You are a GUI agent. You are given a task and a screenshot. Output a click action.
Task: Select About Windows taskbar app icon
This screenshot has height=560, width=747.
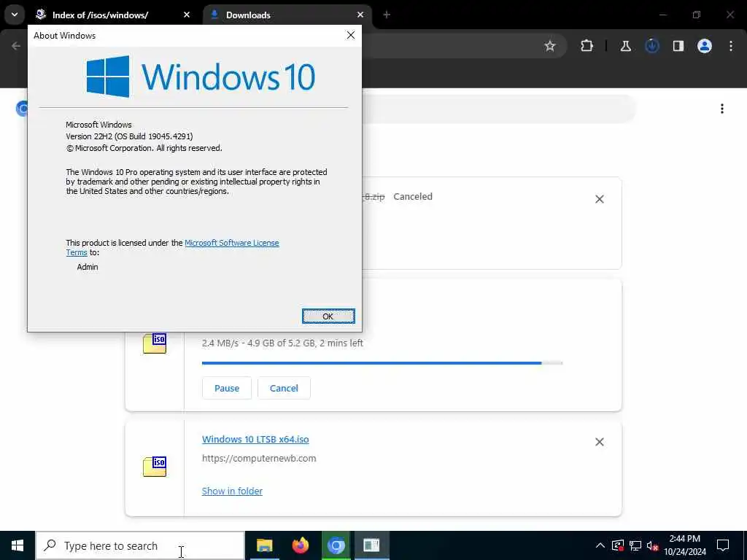point(371,545)
